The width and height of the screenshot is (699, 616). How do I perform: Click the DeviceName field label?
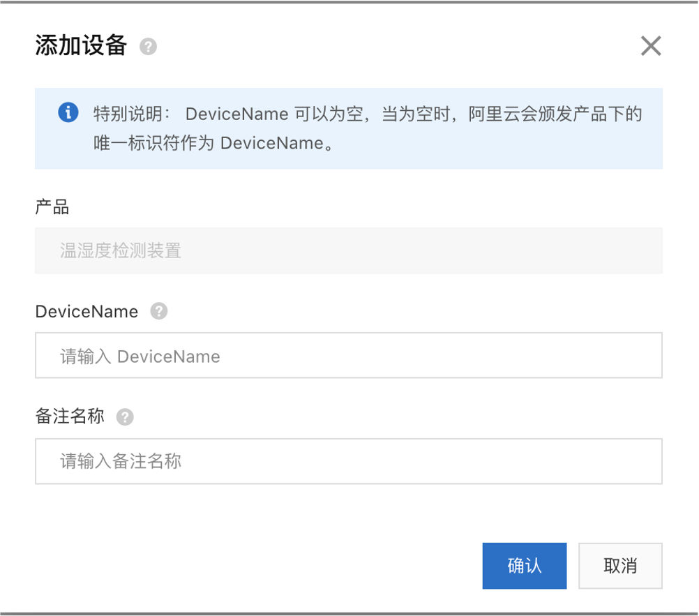click(x=87, y=312)
